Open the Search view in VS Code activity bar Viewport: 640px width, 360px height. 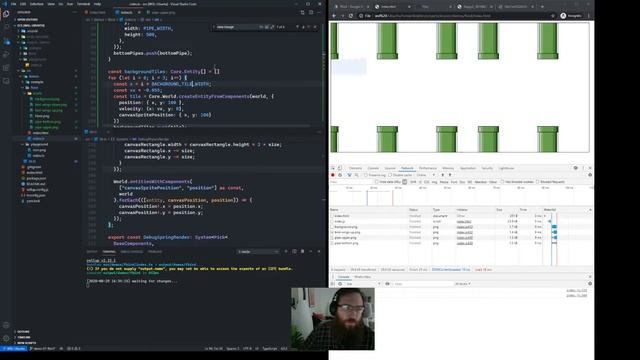[x=6, y=27]
